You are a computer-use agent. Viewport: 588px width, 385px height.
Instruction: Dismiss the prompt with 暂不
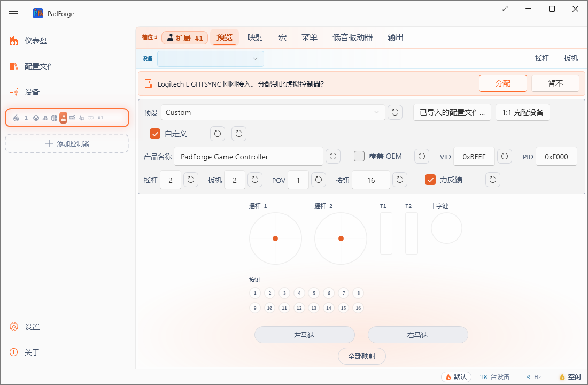click(555, 83)
